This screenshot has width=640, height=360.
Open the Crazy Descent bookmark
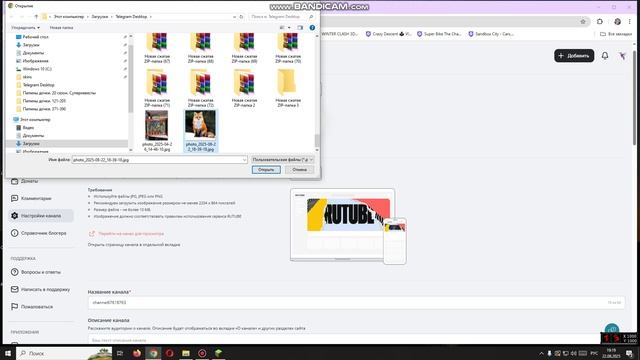[389, 34]
